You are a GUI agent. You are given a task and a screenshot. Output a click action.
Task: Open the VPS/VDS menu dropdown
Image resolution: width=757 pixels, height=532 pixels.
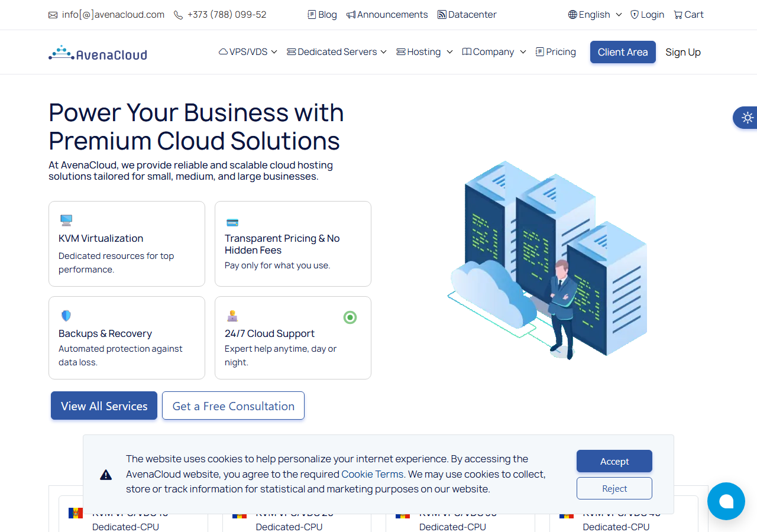[248, 52]
